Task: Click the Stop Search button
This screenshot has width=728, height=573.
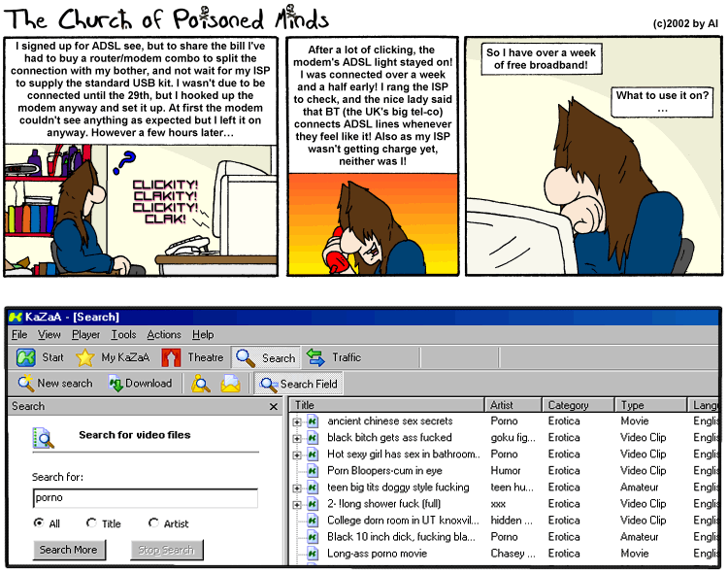Action: [166, 550]
